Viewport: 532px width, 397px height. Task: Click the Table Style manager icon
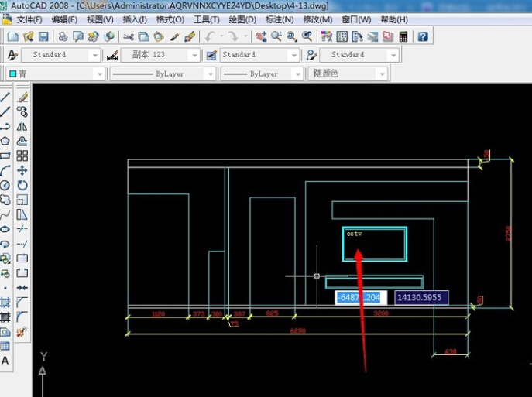point(211,55)
